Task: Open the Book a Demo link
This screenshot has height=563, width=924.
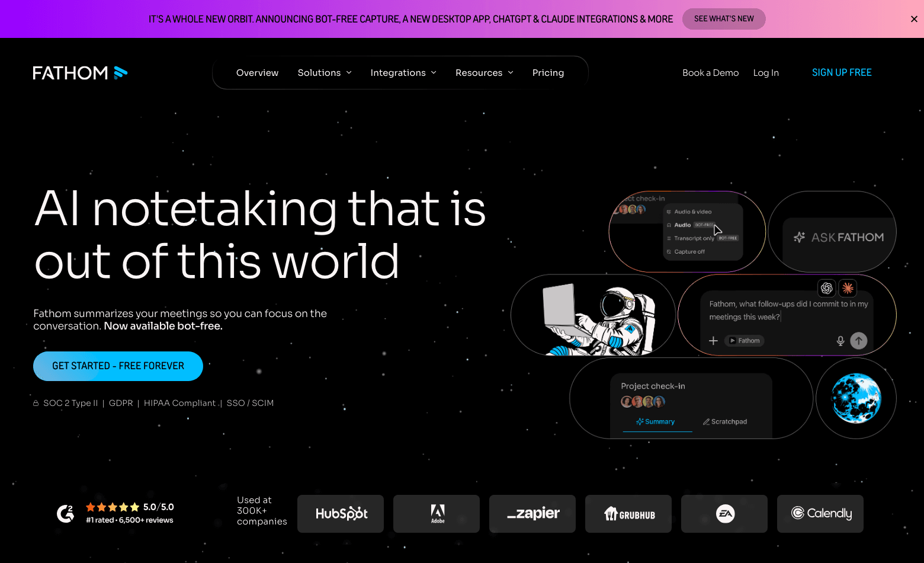Action: (x=711, y=73)
